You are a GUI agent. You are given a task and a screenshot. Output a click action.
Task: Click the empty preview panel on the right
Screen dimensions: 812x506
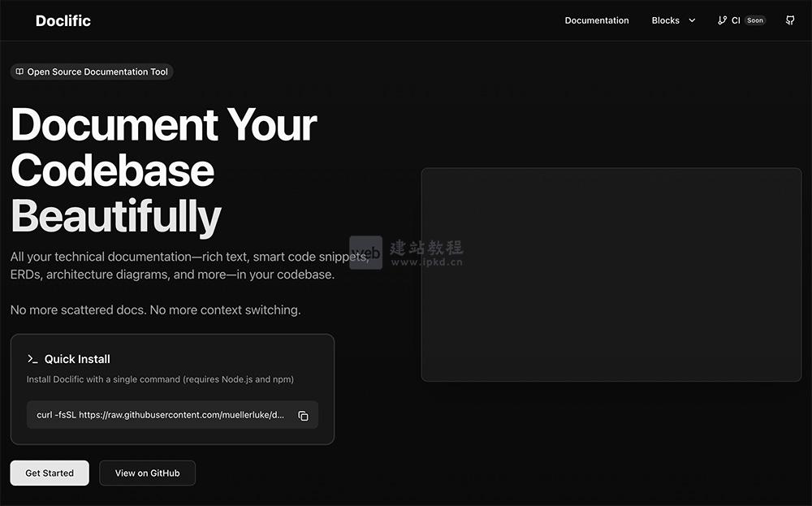tap(611, 275)
